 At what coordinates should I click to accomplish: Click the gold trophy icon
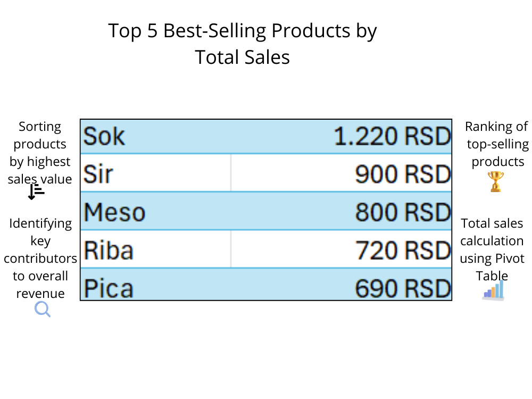point(496,182)
